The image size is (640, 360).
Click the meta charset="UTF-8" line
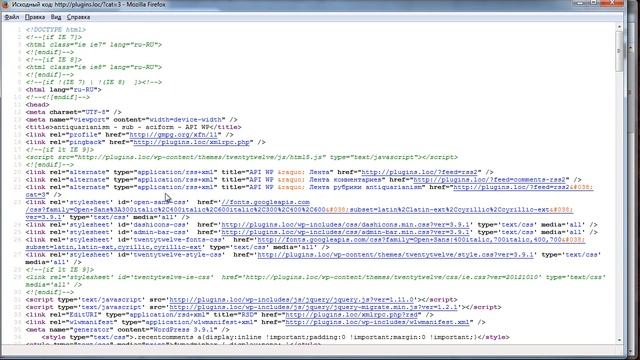(x=73, y=112)
